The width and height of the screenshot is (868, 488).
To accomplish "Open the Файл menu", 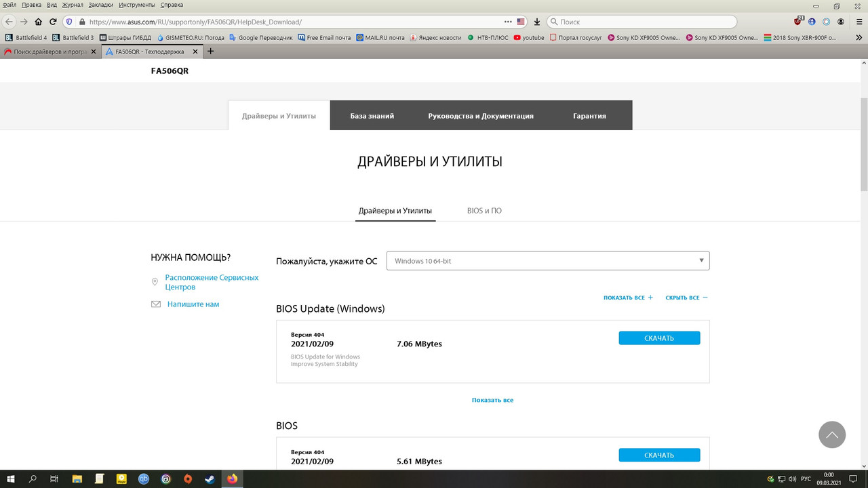I will (9, 5).
